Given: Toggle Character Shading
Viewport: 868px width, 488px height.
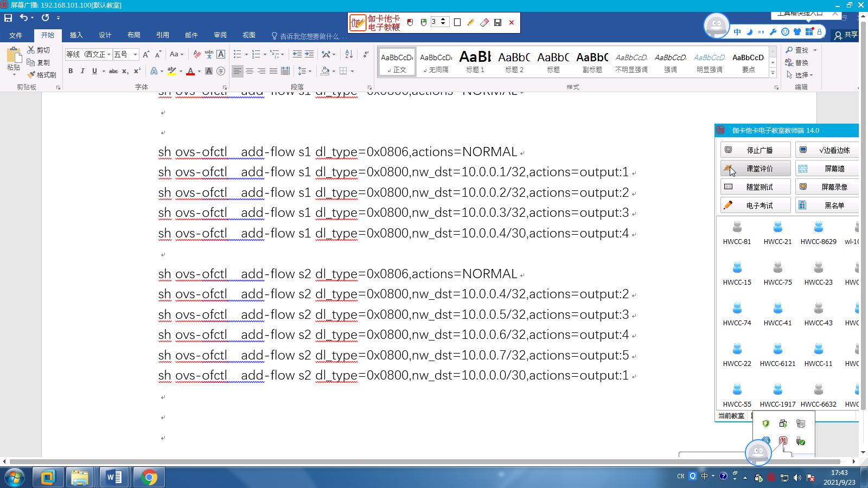Looking at the screenshot, I should (209, 71).
